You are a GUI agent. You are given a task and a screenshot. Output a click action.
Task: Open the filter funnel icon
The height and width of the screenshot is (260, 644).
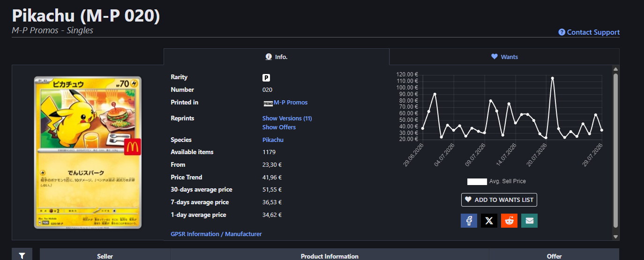pyautogui.click(x=22, y=255)
